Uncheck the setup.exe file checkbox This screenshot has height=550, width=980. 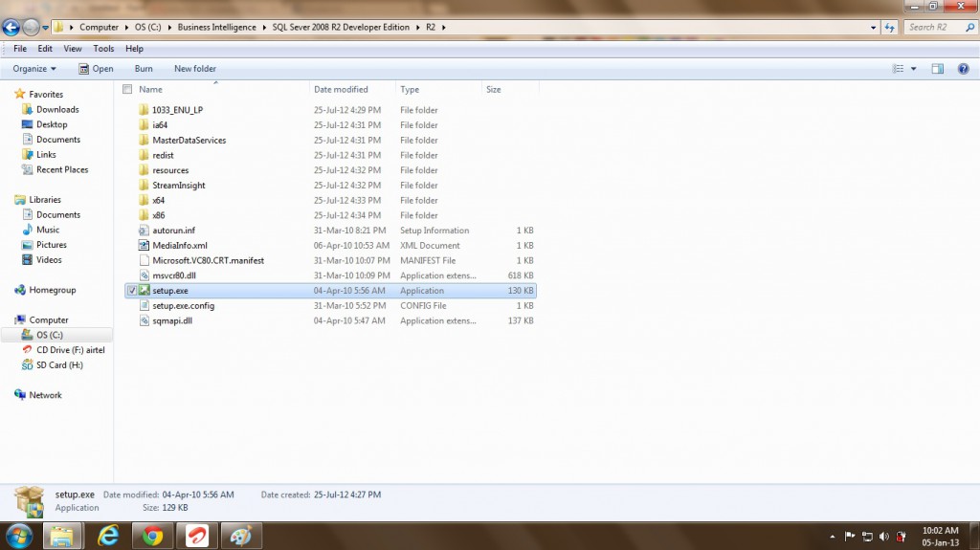click(x=132, y=291)
